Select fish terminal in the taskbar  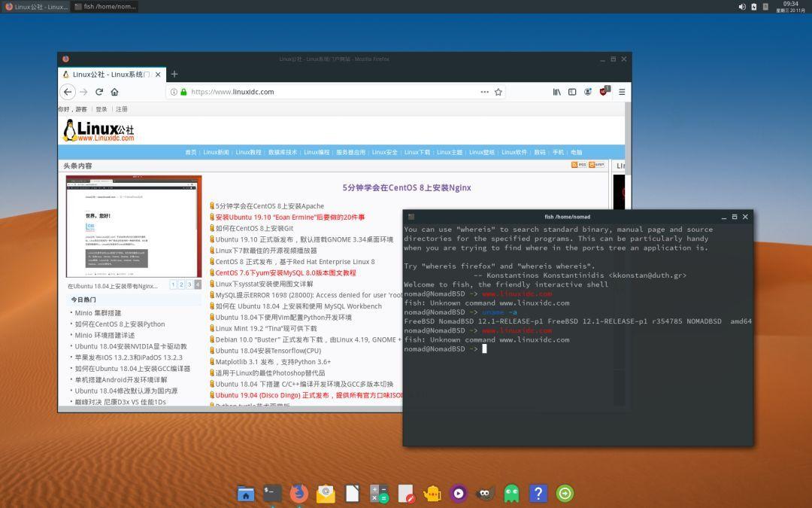pos(105,7)
